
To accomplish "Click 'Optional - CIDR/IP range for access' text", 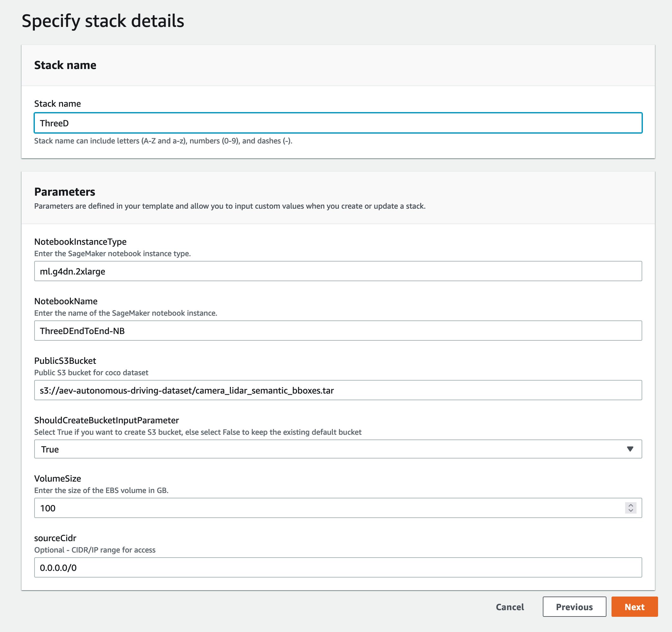I will pyautogui.click(x=95, y=550).
